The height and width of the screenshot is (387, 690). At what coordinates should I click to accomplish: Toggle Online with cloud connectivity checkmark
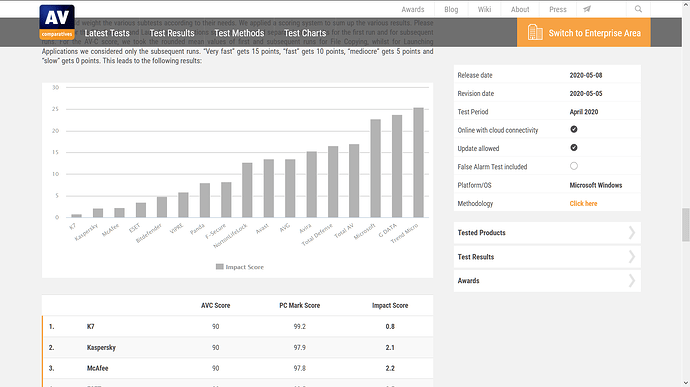click(574, 129)
